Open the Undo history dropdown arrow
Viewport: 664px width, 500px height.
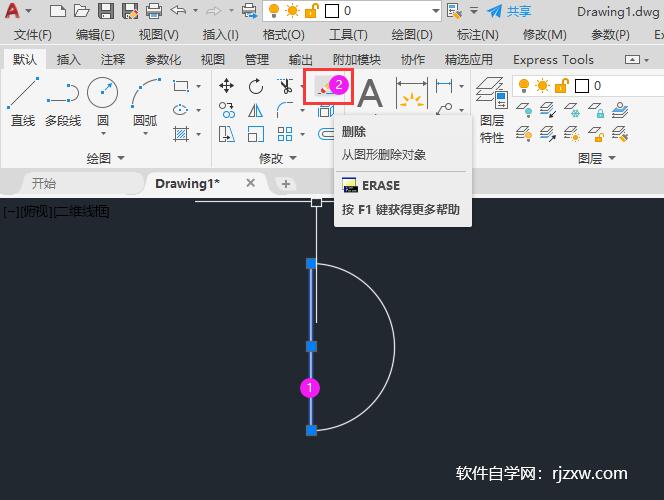(x=195, y=11)
